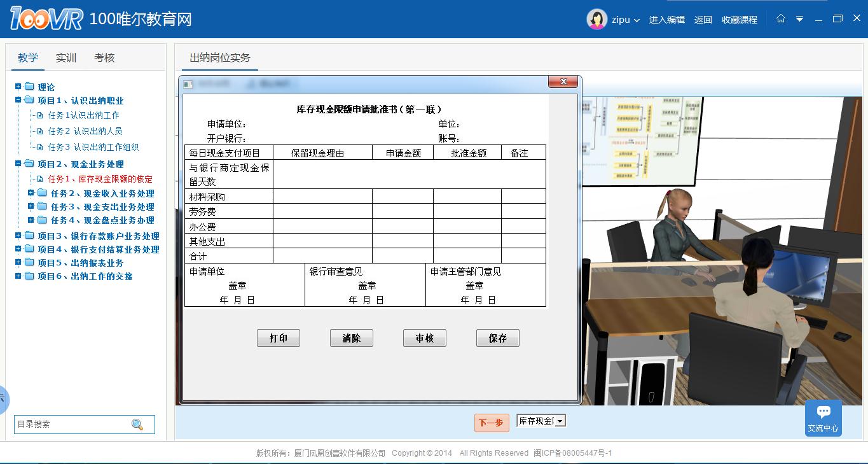This screenshot has width=868, height=464.
Task: Expand 任务2、现金收入业务处理 subtree
Action: [31, 193]
